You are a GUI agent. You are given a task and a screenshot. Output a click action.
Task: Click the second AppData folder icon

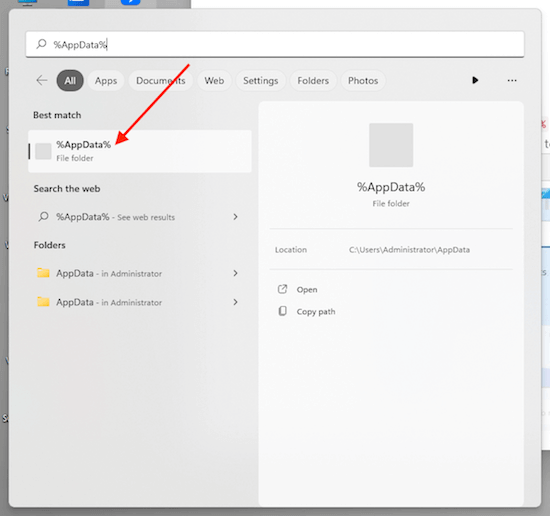43,301
